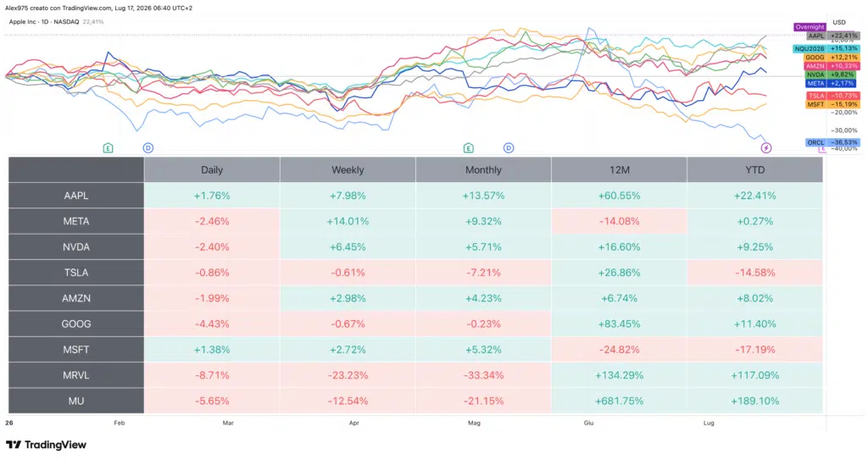Click the TSLA red price label
The image size is (868, 460).
tap(833, 96)
